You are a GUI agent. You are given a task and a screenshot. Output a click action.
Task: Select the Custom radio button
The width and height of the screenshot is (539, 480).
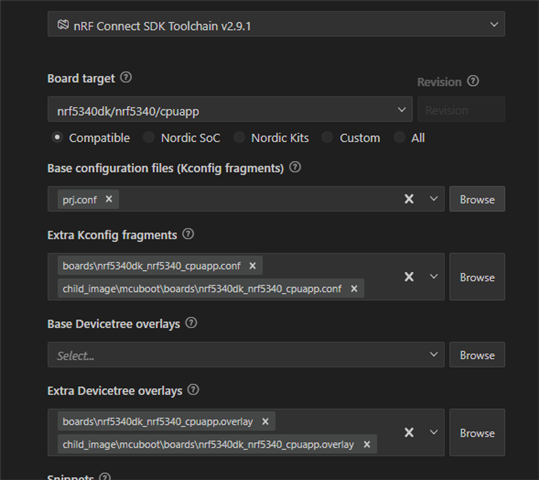pos(327,138)
